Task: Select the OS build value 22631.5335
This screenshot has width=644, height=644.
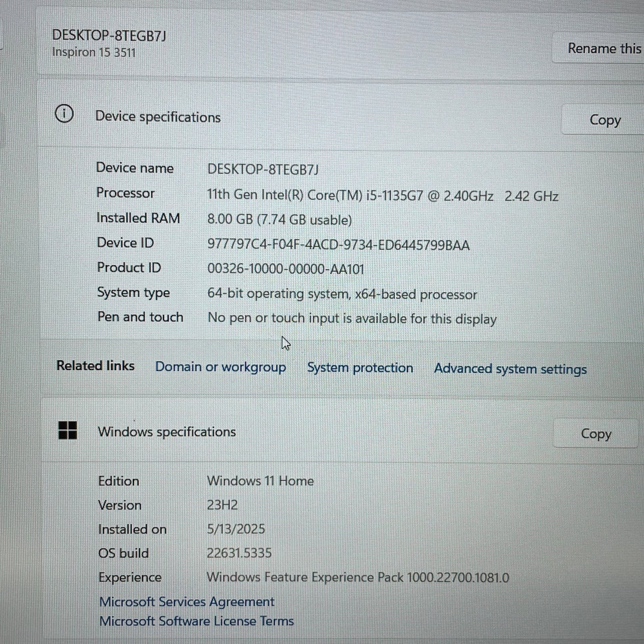Action: (239, 553)
